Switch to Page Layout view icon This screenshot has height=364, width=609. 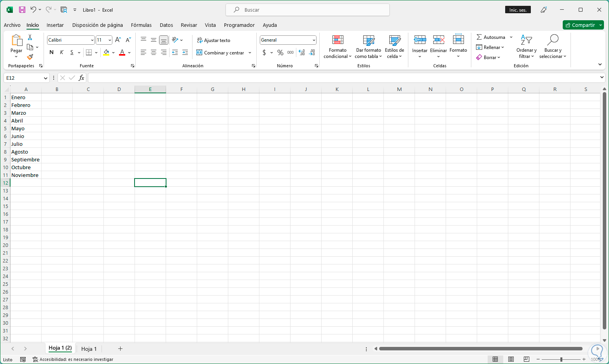pyautogui.click(x=511, y=359)
